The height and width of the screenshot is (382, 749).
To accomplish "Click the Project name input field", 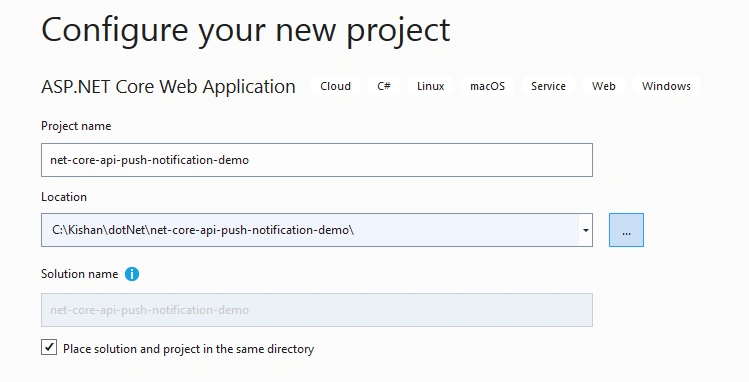I will pyautogui.click(x=317, y=160).
